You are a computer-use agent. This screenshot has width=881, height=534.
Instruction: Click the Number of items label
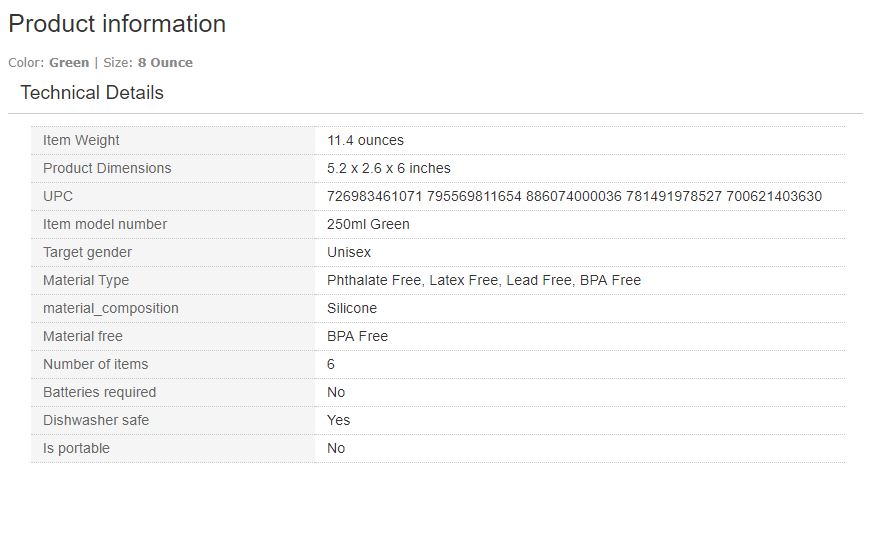point(95,365)
